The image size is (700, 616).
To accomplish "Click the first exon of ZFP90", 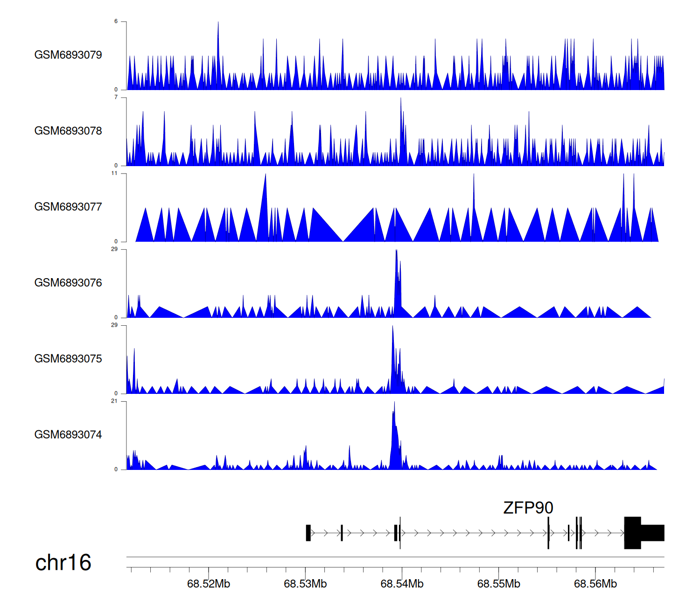I will coord(308,533).
